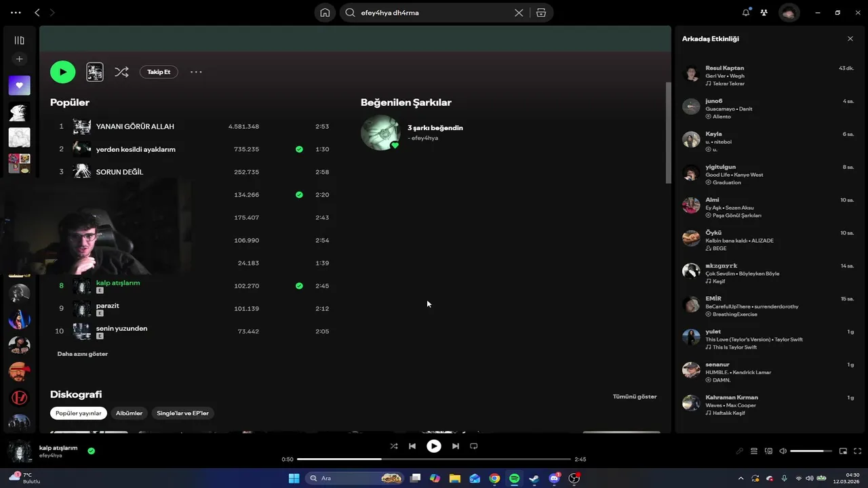Open the three-dot app menu top left

tap(16, 12)
